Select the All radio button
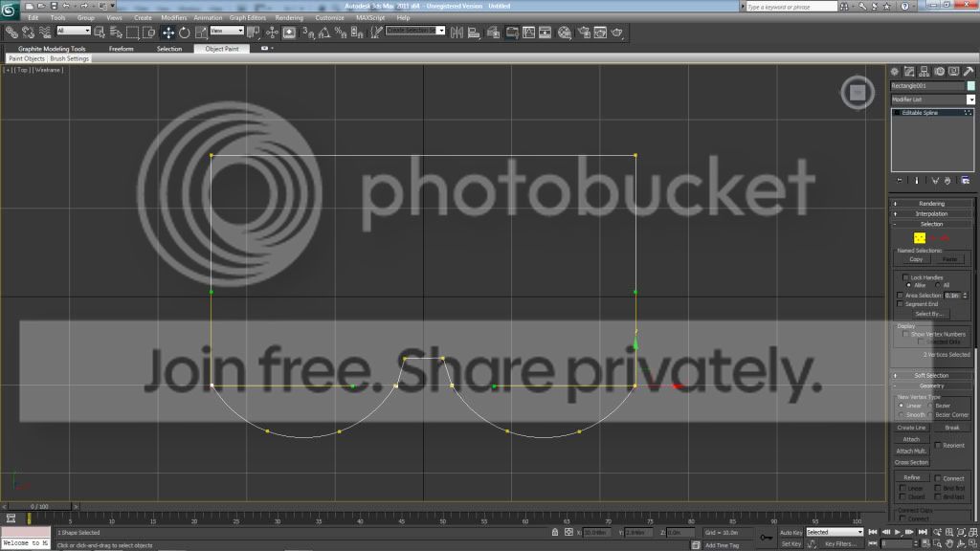 tap(938, 285)
